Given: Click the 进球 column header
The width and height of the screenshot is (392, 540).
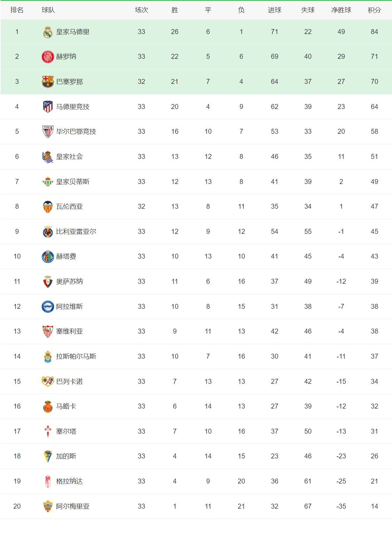Looking at the screenshot, I should pos(274,10).
